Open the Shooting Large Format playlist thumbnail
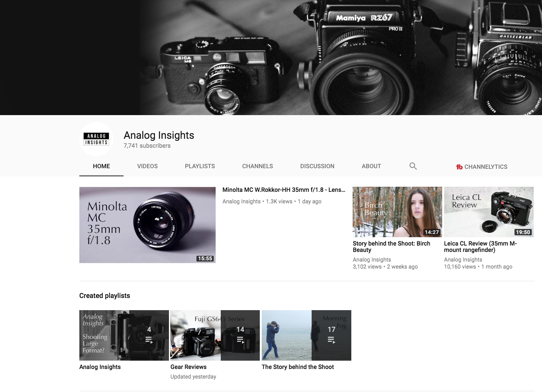This screenshot has width=542, height=392. (124, 335)
